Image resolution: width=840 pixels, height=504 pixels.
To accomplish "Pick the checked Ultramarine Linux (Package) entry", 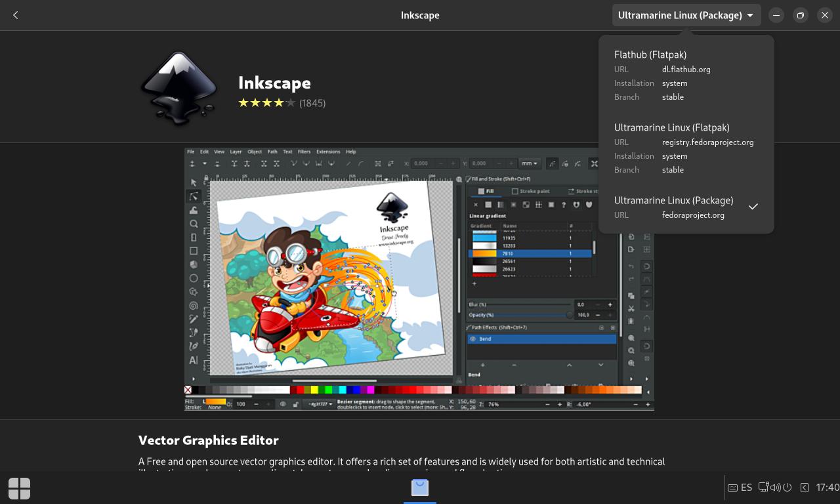I will [686, 207].
